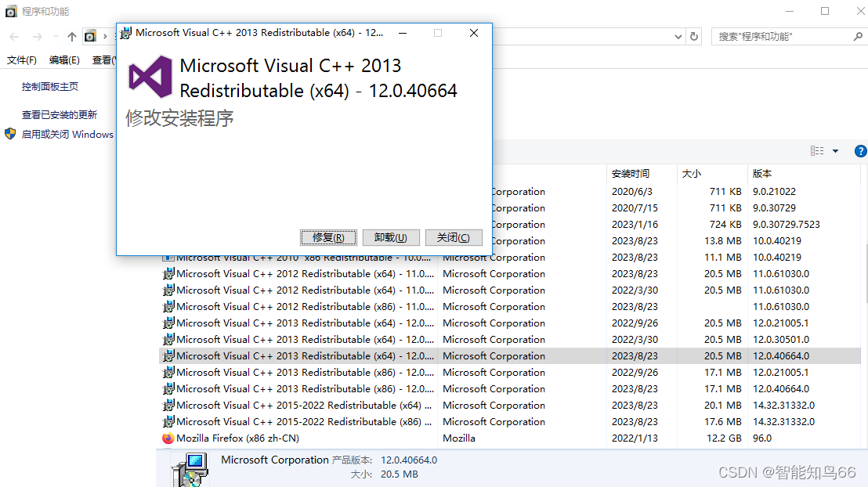The width and height of the screenshot is (868, 487).
Task: Click icon of Visual C++ 2015-2022 (x86) row
Action: [168, 422]
